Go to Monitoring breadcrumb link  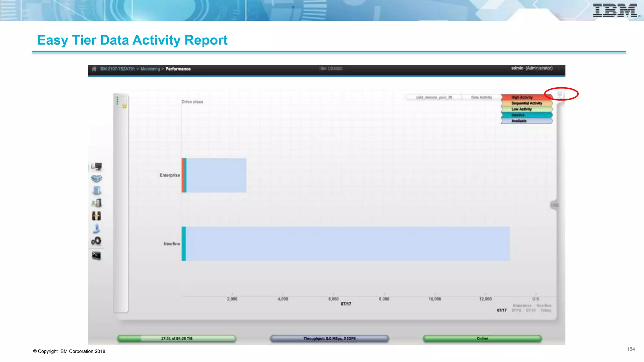tap(150, 69)
